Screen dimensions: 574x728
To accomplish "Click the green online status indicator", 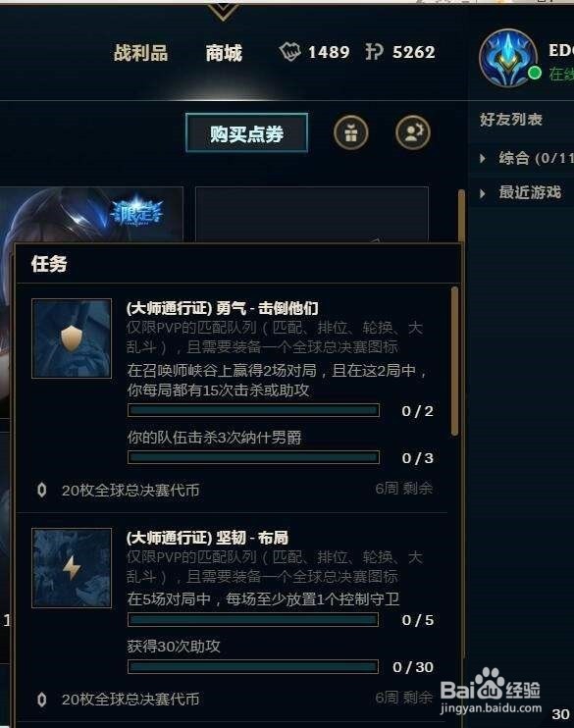I will (535, 74).
